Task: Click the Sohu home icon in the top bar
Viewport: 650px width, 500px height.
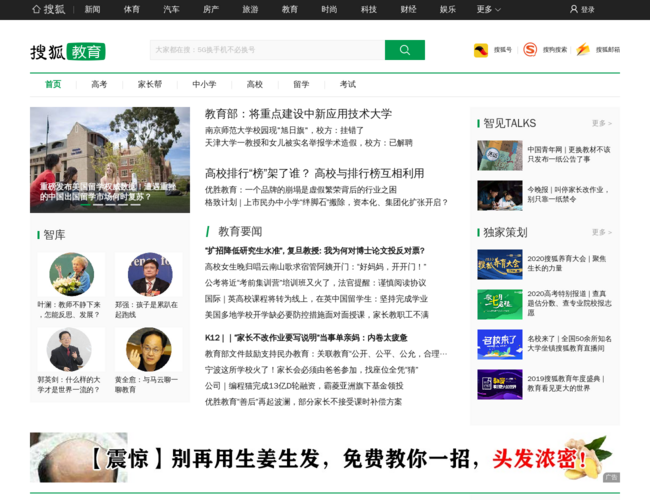Action: 36,9
